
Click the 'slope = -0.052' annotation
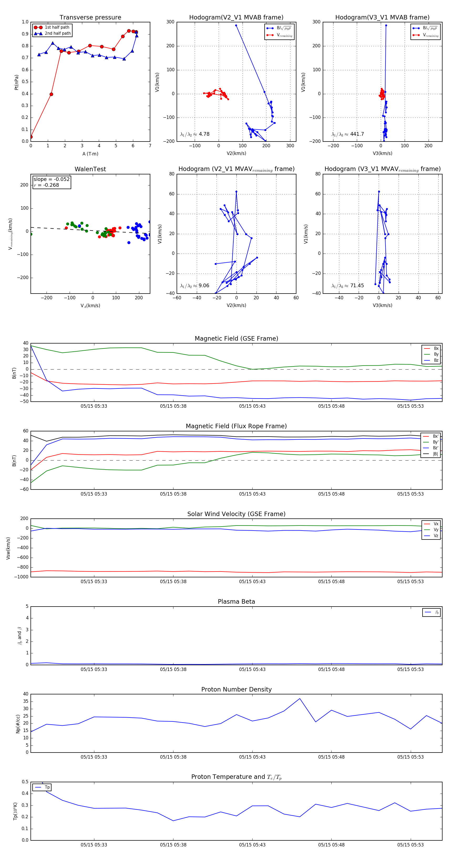pyautogui.click(x=52, y=179)
